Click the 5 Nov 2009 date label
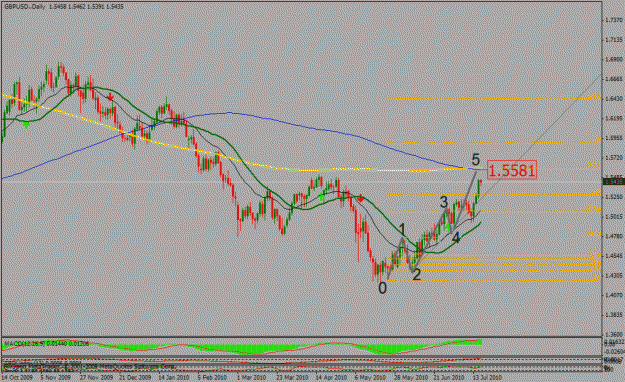625x382 pixels. (57, 377)
